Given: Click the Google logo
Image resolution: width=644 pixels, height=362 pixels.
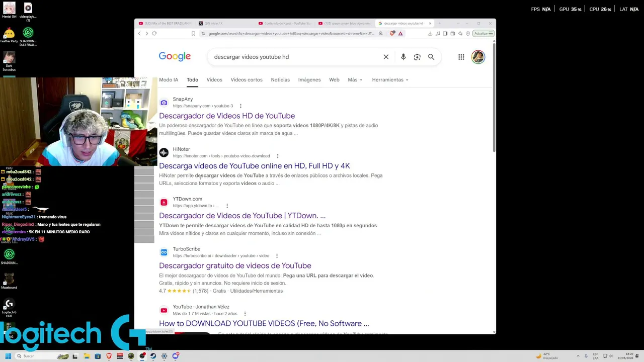Looking at the screenshot, I should click(175, 56).
